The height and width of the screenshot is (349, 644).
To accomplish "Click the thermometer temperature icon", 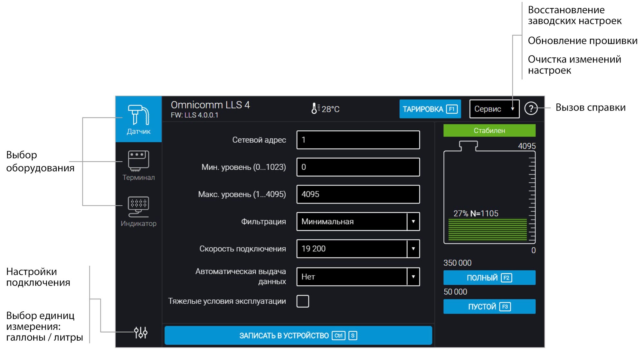I will point(315,108).
